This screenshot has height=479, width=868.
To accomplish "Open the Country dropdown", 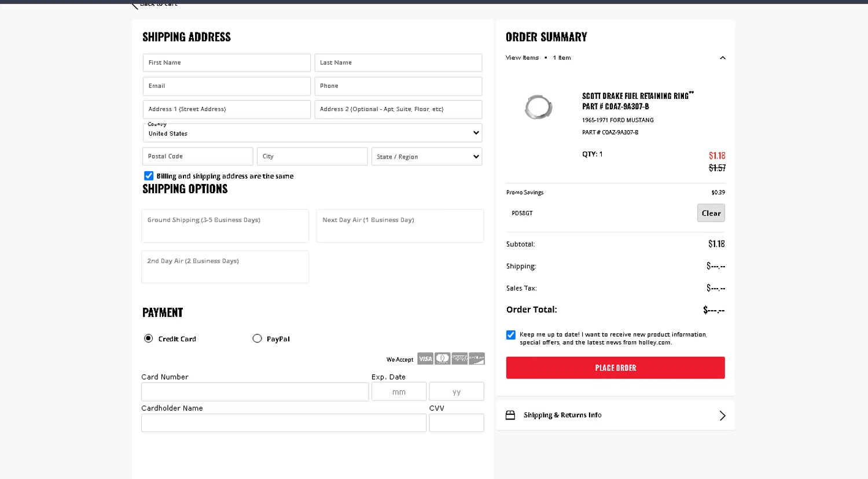I will 312,133.
